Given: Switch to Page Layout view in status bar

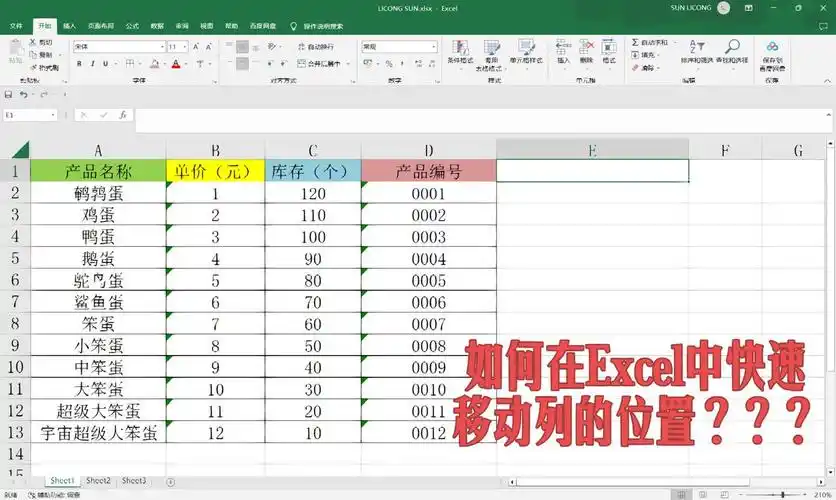Looking at the screenshot, I should point(703,495).
